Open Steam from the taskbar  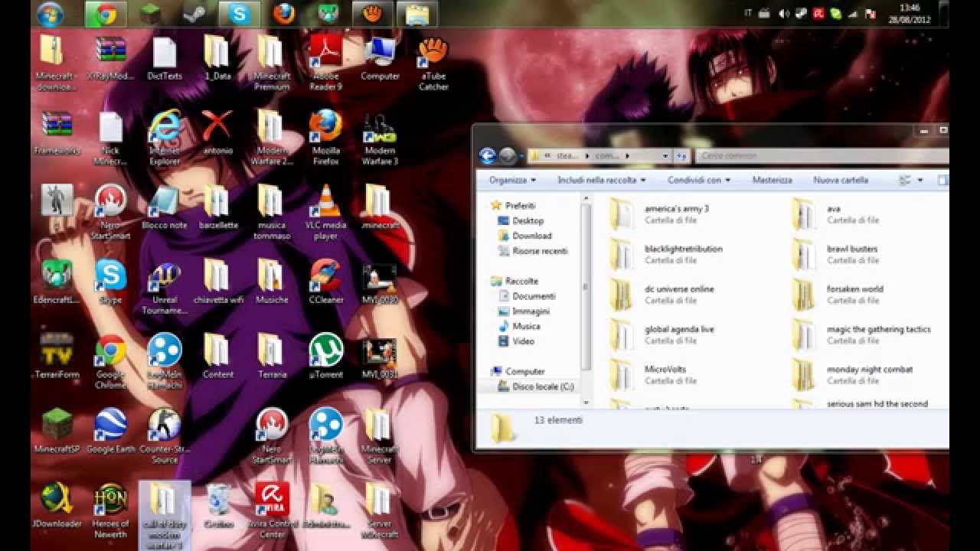tap(194, 14)
